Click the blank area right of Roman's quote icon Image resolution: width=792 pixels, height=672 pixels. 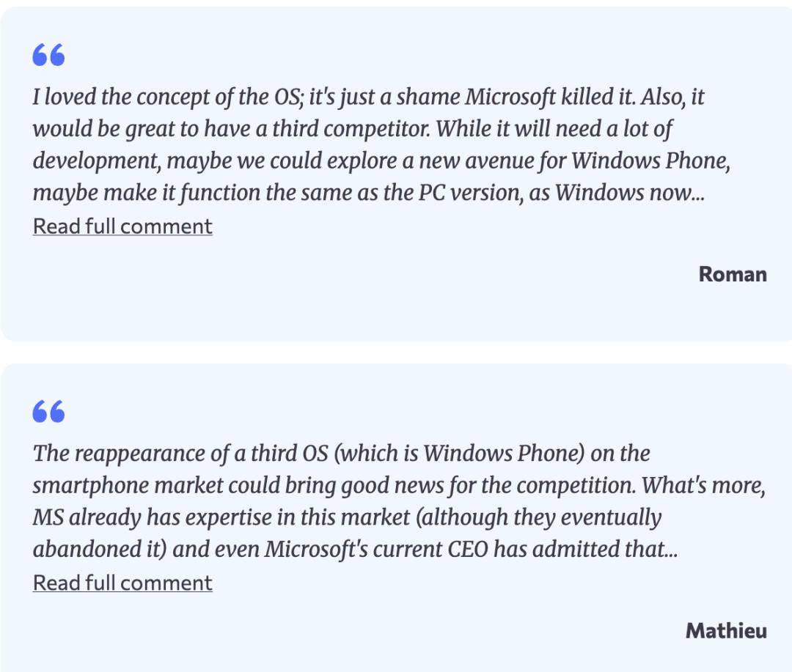click(x=367, y=55)
